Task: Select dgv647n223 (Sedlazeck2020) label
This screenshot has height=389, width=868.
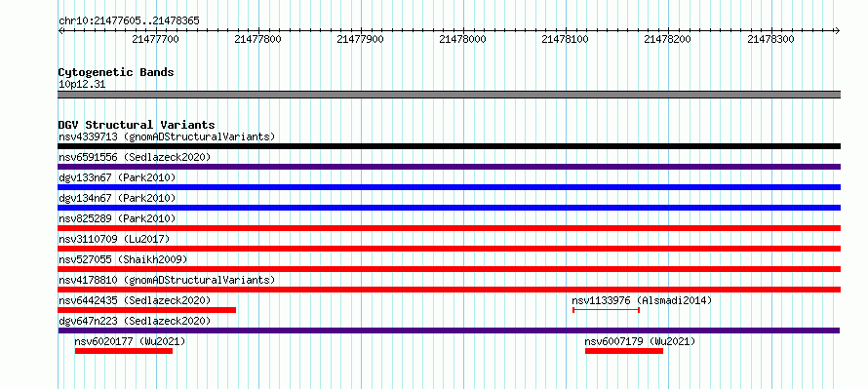Action: click(x=135, y=321)
